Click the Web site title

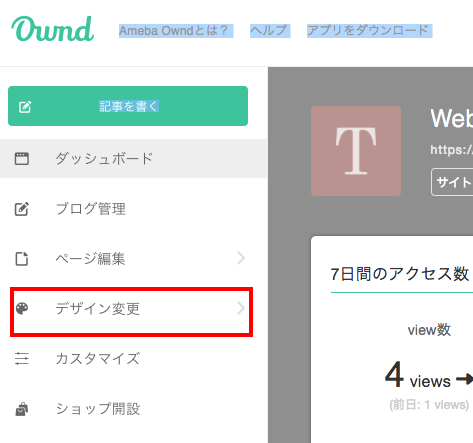(x=451, y=118)
